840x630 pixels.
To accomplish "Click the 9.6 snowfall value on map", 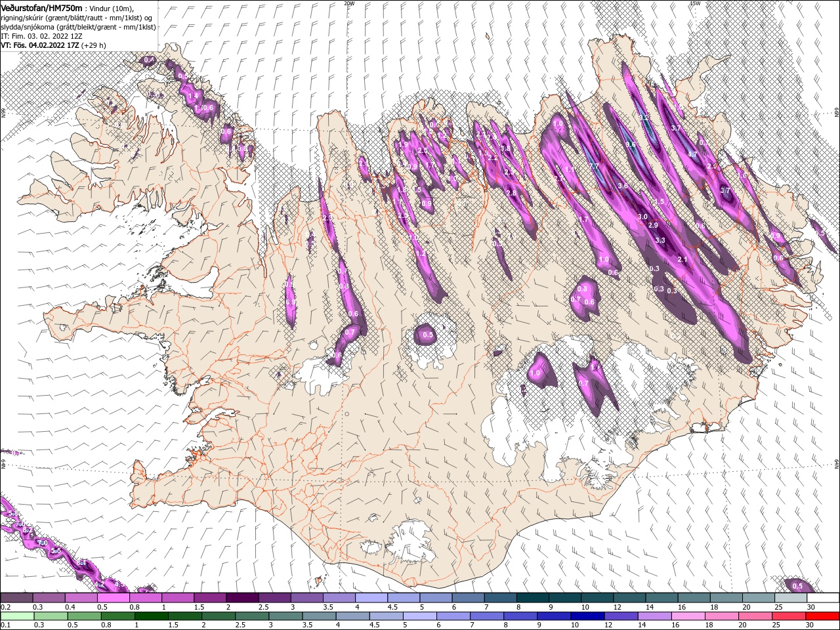I will [631, 145].
